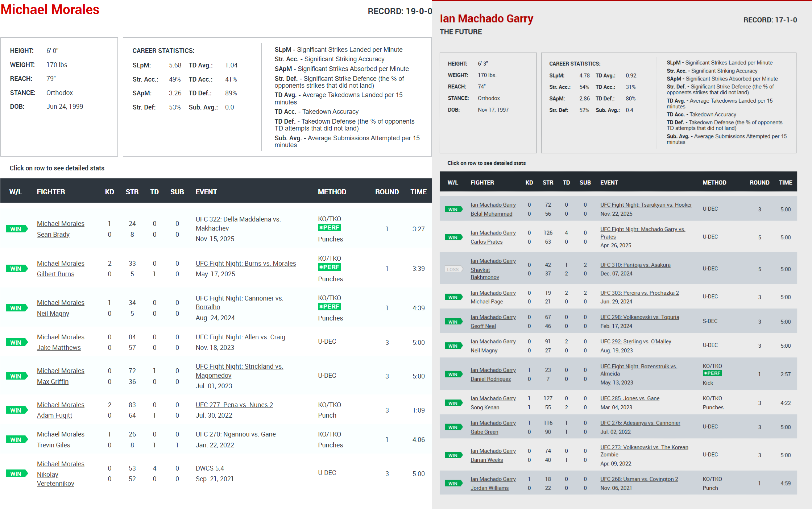The image size is (812, 509).
Task: Open Gilbert Burns fighter link
Action: click(x=55, y=274)
